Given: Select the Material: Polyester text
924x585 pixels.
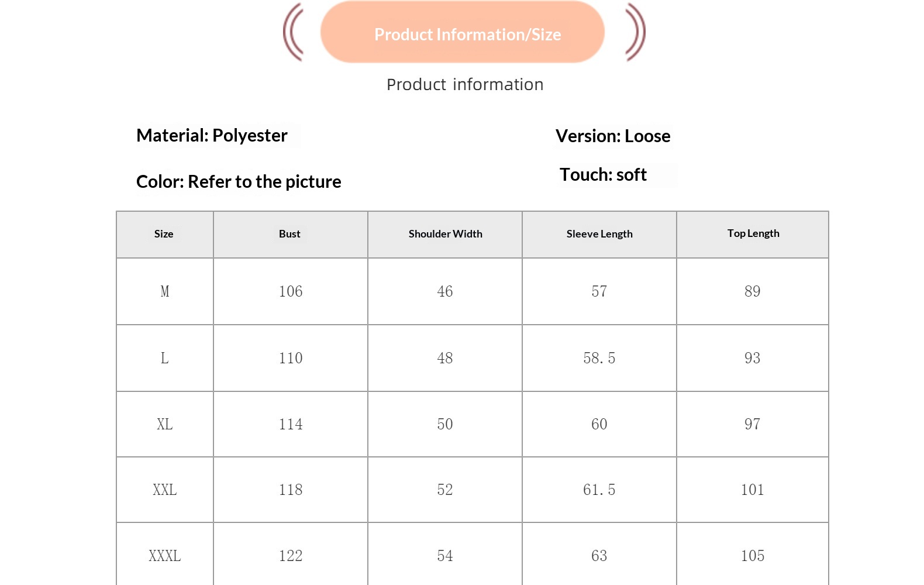Looking at the screenshot, I should coord(212,136).
